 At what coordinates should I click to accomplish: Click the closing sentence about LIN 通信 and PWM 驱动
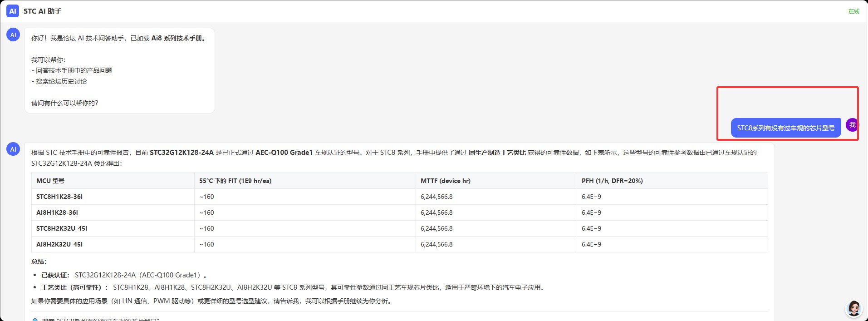click(211, 301)
